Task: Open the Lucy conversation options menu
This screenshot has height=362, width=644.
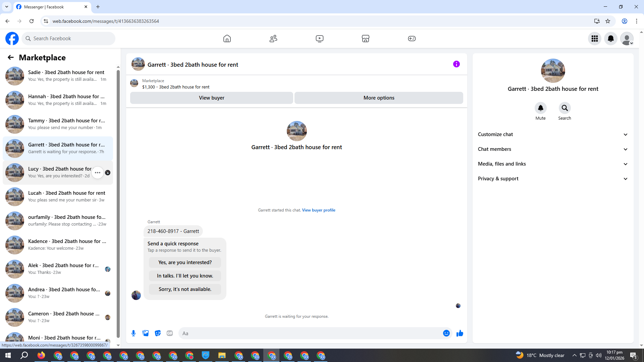Action: [98, 173]
